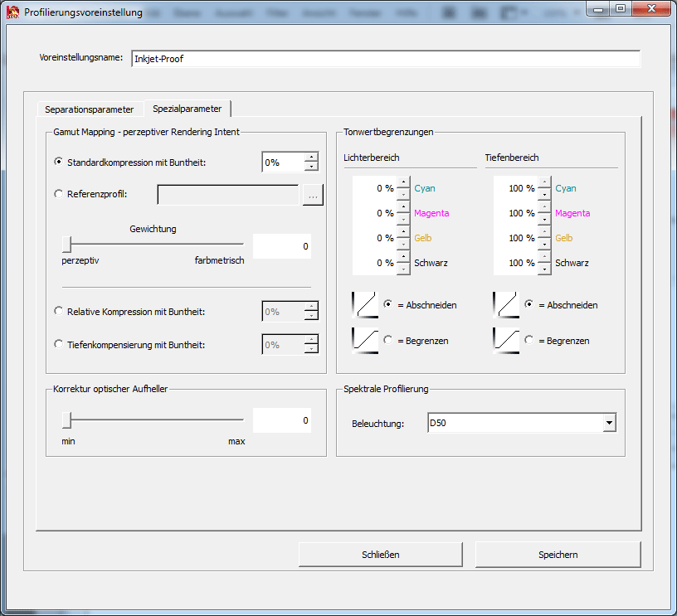Open the Spezialparameter tab
Image resolution: width=677 pixels, height=616 pixels.
[x=187, y=109]
